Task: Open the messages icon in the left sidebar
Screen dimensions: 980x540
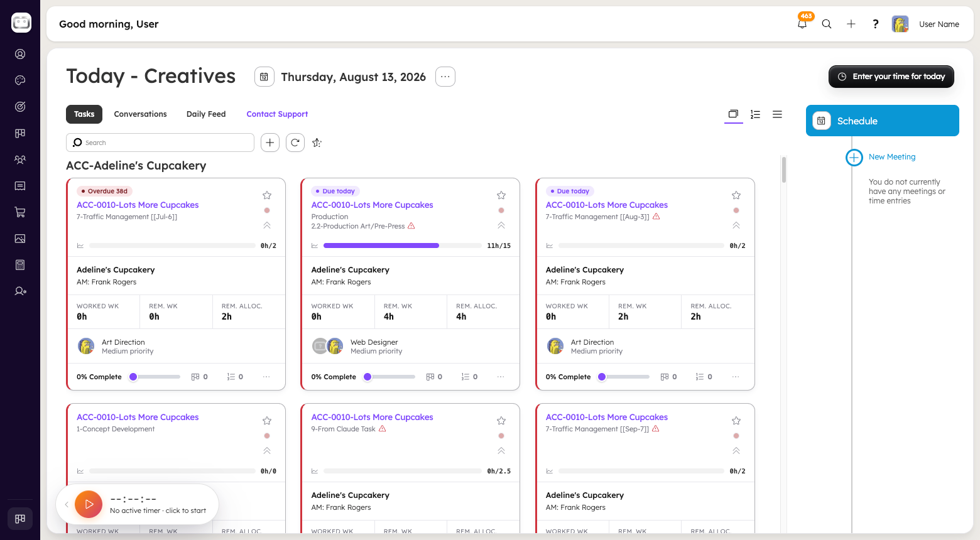Action: point(20,186)
